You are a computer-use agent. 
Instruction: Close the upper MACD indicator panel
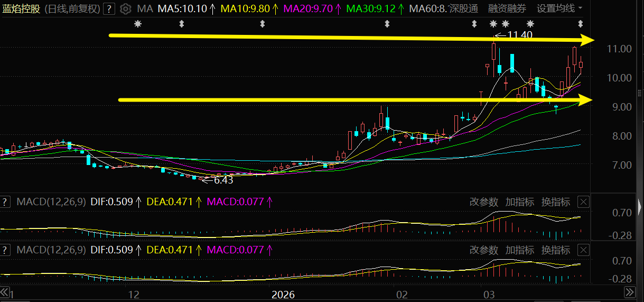[x=583, y=202]
